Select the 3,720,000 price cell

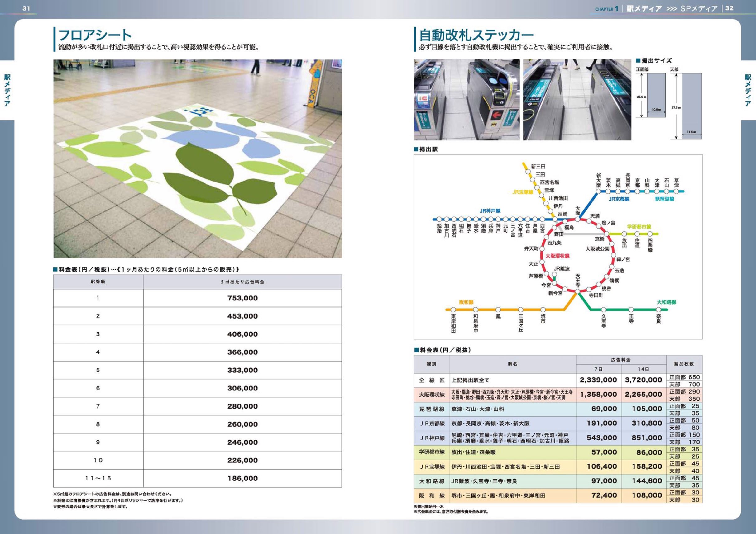point(644,380)
